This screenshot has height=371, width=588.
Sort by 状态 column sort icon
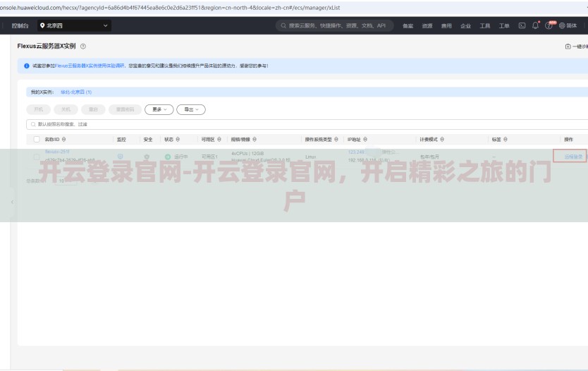[x=178, y=139]
